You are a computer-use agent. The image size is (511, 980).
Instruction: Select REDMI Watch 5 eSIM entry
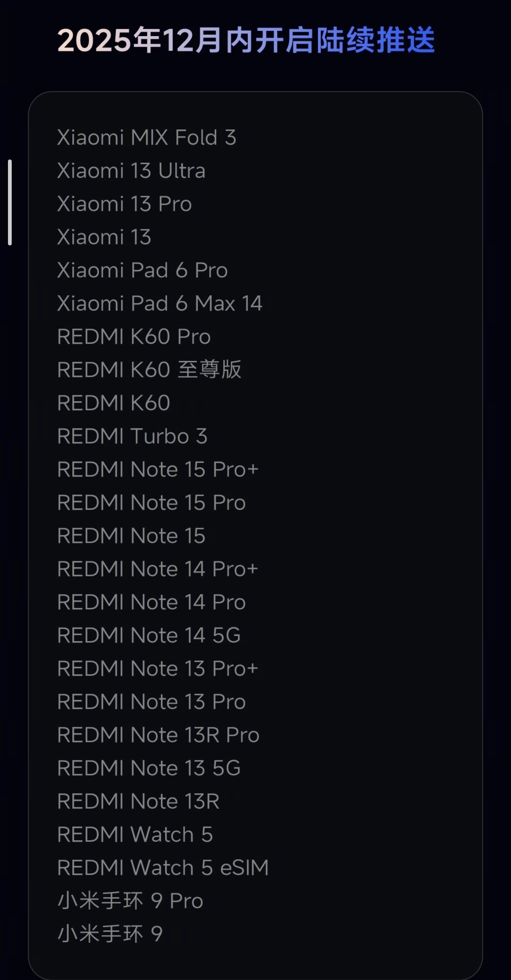(x=163, y=867)
